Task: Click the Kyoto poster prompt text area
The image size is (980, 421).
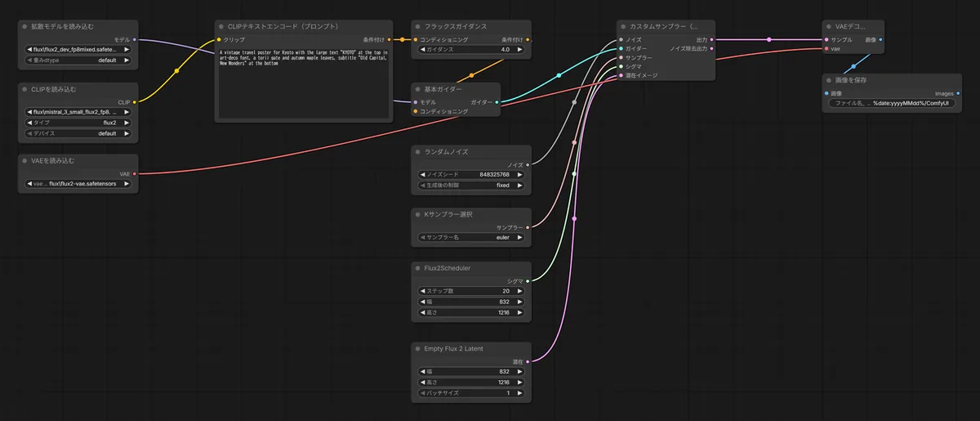Action: tap(304, 83)
